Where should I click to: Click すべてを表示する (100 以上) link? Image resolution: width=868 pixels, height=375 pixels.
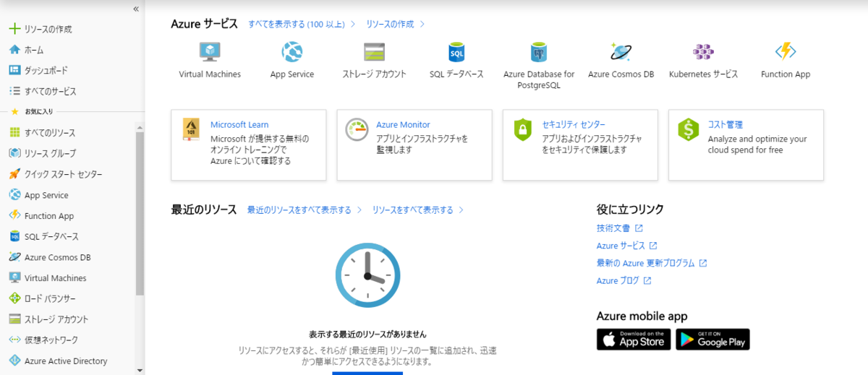pos(297,24)
